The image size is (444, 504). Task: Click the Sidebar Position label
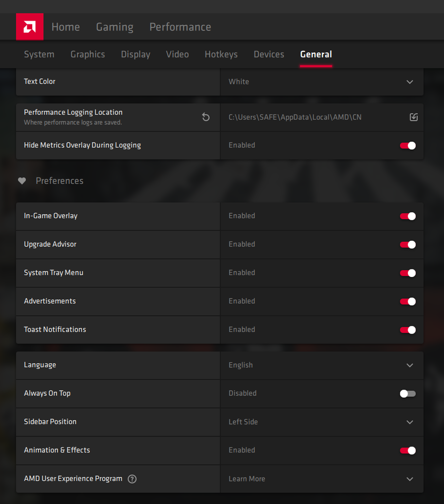point(50,422)
